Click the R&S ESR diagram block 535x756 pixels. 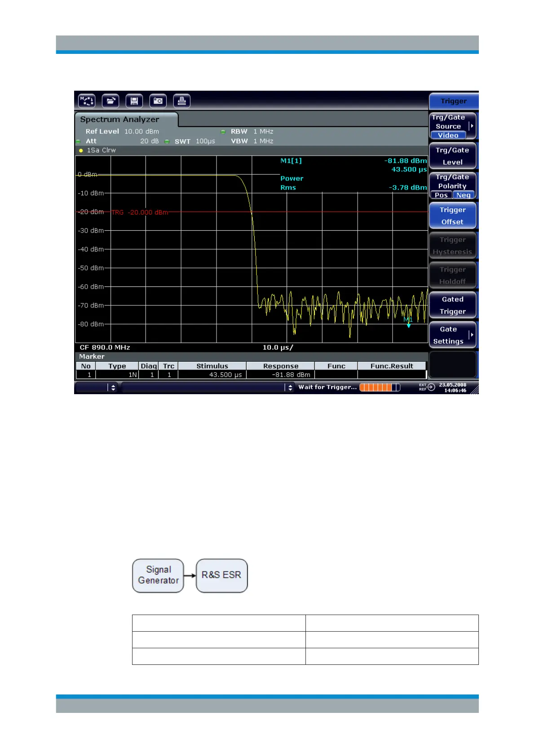(222, 576)
